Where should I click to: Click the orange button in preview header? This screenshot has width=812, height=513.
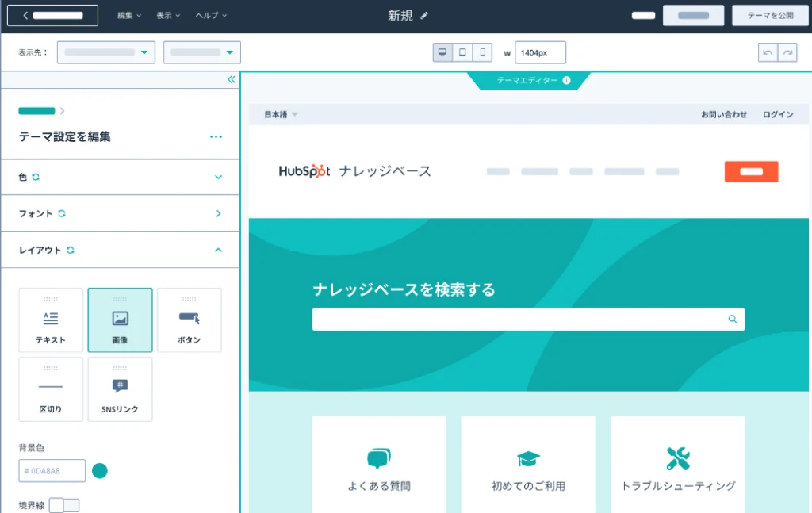point(752,172)
